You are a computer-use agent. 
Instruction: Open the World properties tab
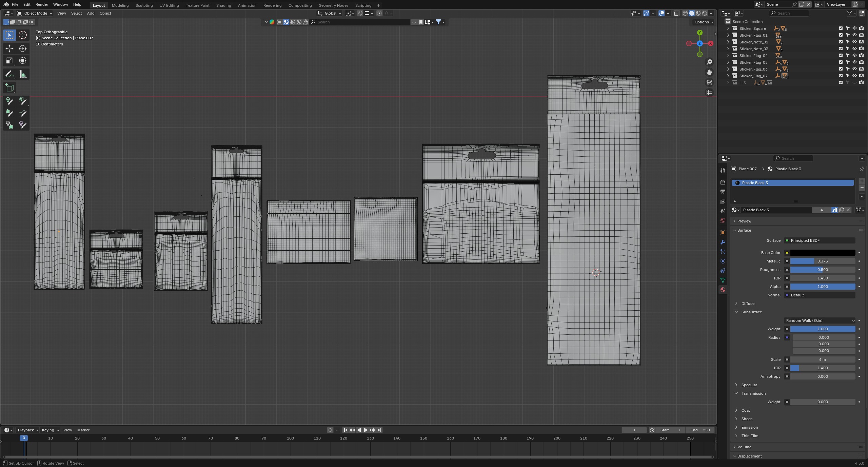[723, 220]
